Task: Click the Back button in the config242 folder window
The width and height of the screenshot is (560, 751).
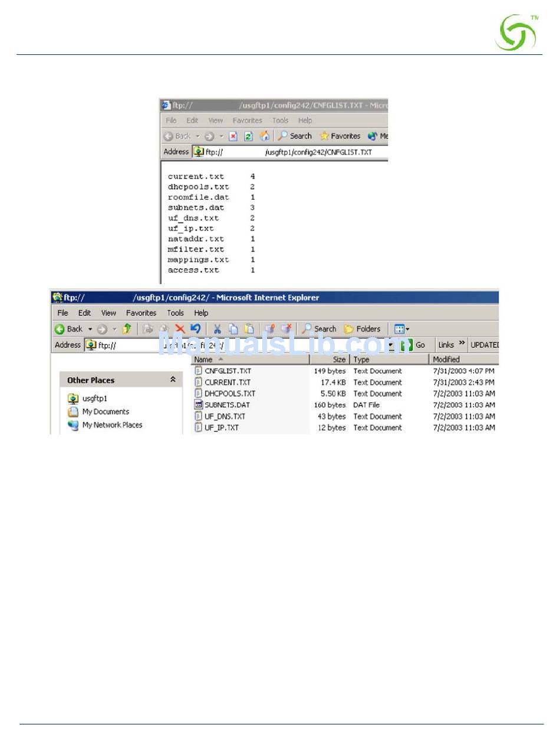Action: tap(69, 329)
